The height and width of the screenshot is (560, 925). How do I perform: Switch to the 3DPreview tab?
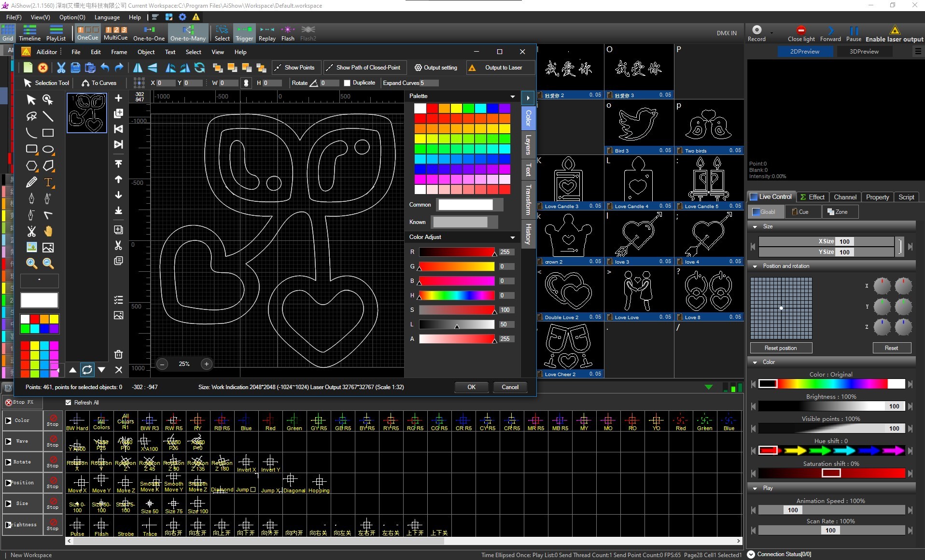[x=864, y=52]
